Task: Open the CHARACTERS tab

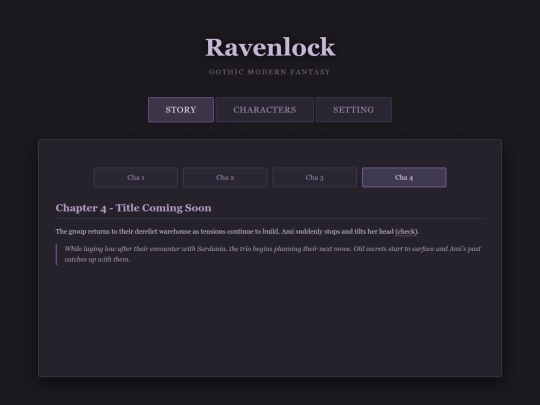Action: click(x=264, y=110)
